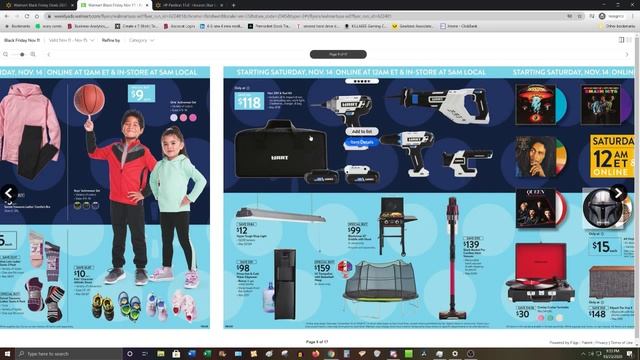
Task: Click the Add to list button on HART tool set
Action: pos(362,131)
